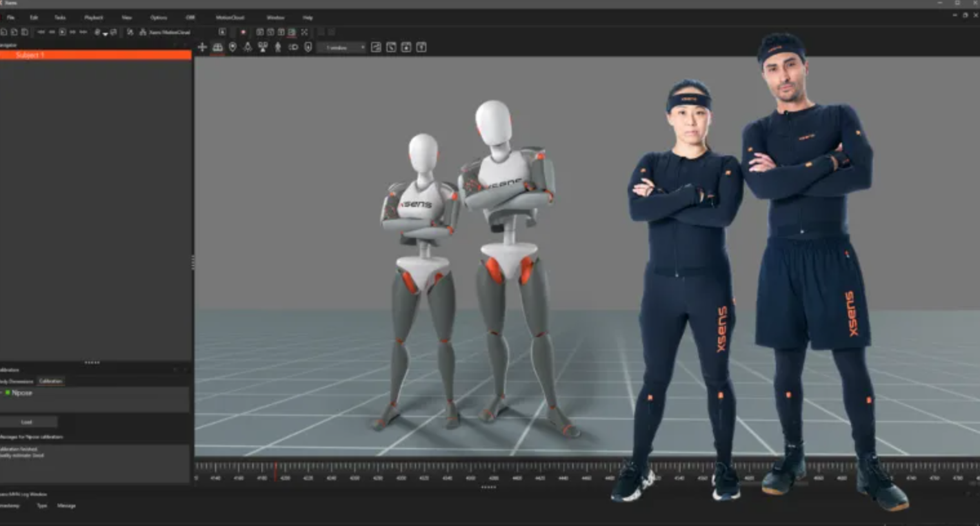Open the '1 window' layout dropdown

click(x=344, y=47)
